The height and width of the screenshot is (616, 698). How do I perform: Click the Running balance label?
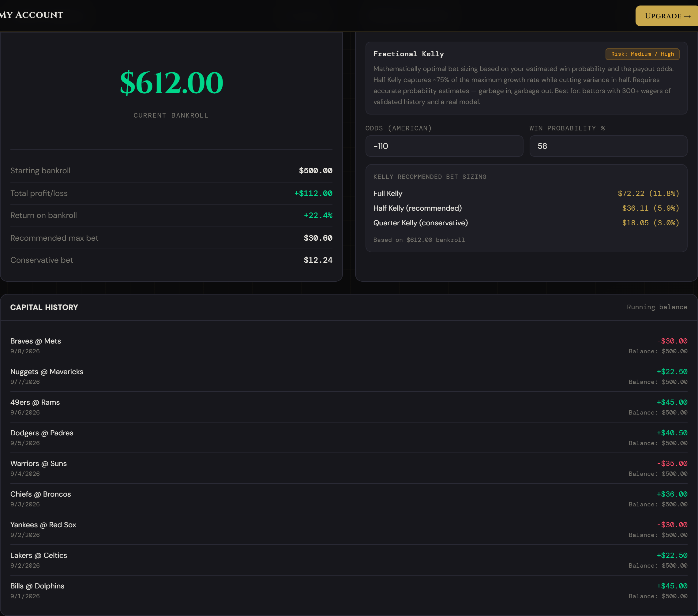click(657, 307)
